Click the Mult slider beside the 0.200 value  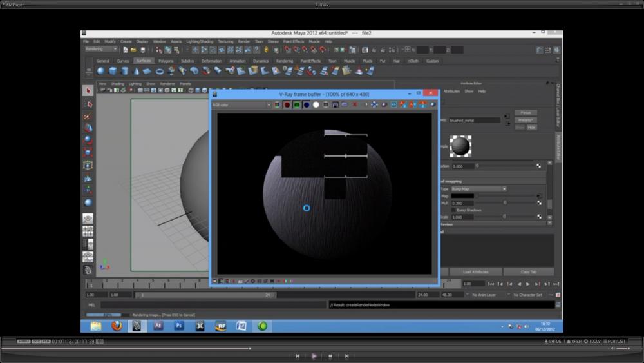pyautogui.click(x=506, y=203)
